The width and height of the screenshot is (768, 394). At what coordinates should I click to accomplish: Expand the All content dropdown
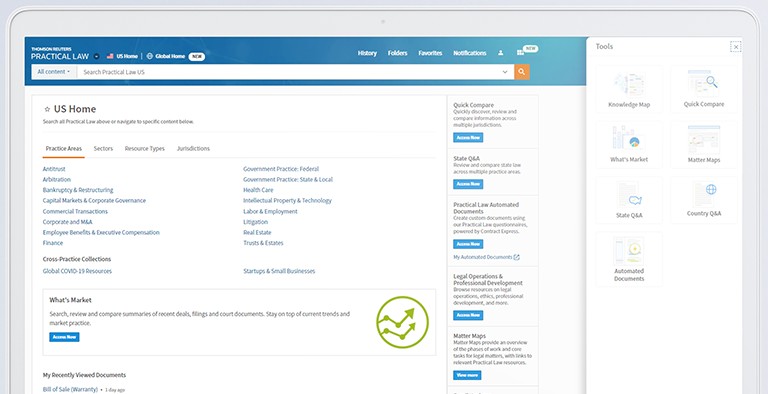point(53,72)
